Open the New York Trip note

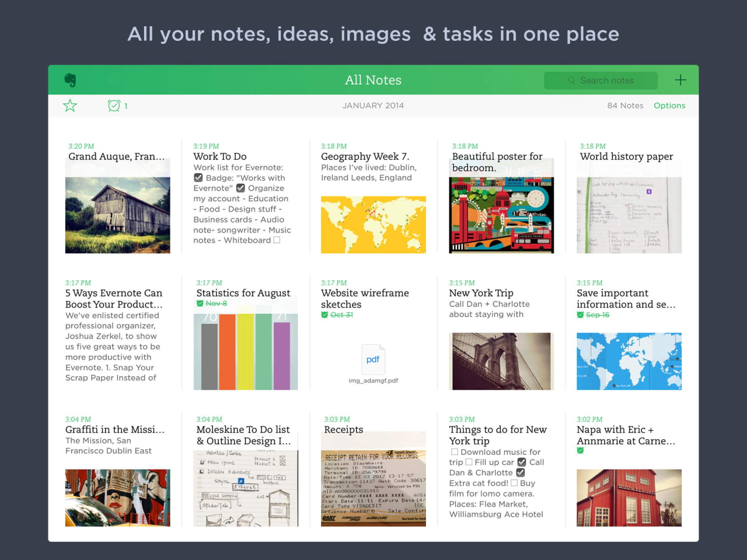[x=481, y=293]
